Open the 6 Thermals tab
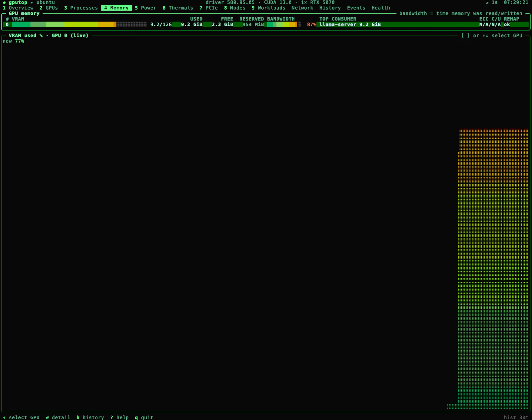Image resolution: width=532 pixels, height=420 pixels. [x=178, y=8]
